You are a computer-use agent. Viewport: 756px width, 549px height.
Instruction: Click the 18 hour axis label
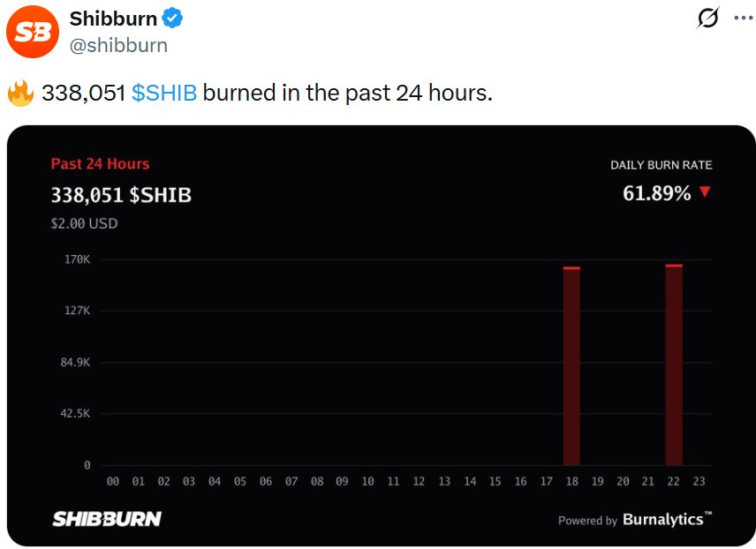(x=571, y=481)
